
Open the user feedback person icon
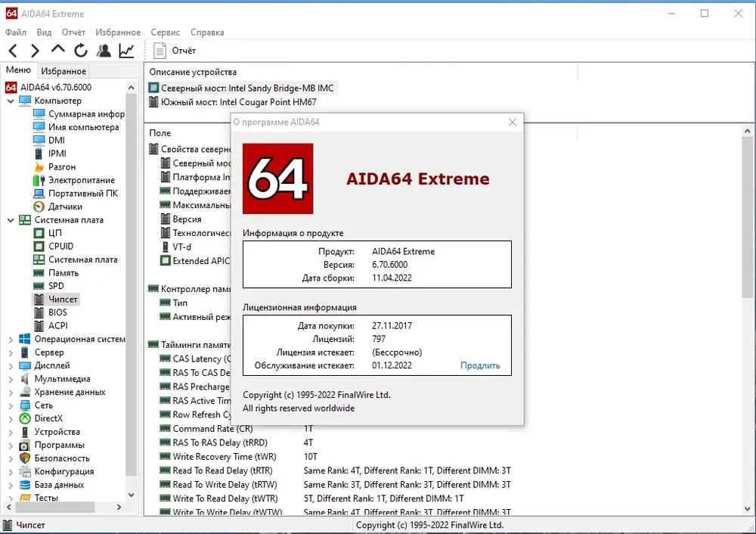pos(103,51)
